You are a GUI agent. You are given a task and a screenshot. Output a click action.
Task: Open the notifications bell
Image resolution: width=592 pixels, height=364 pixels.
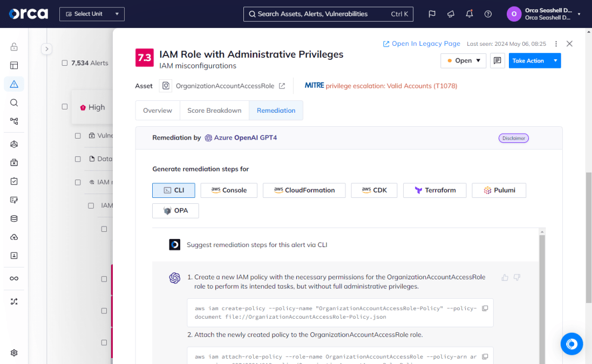[469, 14]
